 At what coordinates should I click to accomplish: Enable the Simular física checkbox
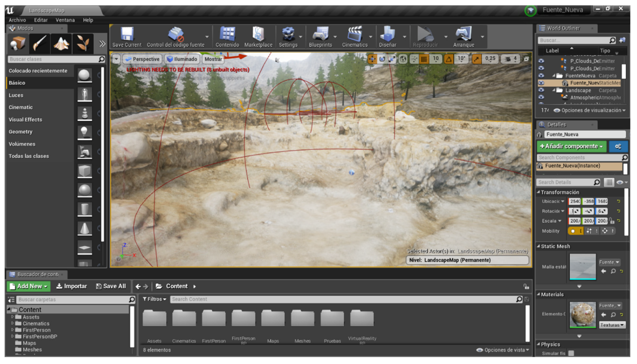tap(571, 353)
